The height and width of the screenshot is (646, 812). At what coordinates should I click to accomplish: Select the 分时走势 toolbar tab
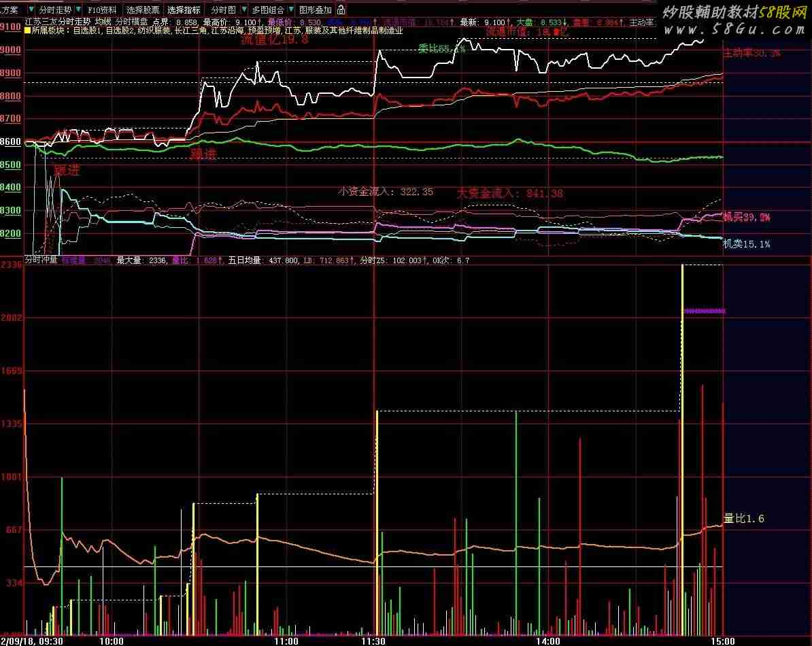(x=55, y=10)
